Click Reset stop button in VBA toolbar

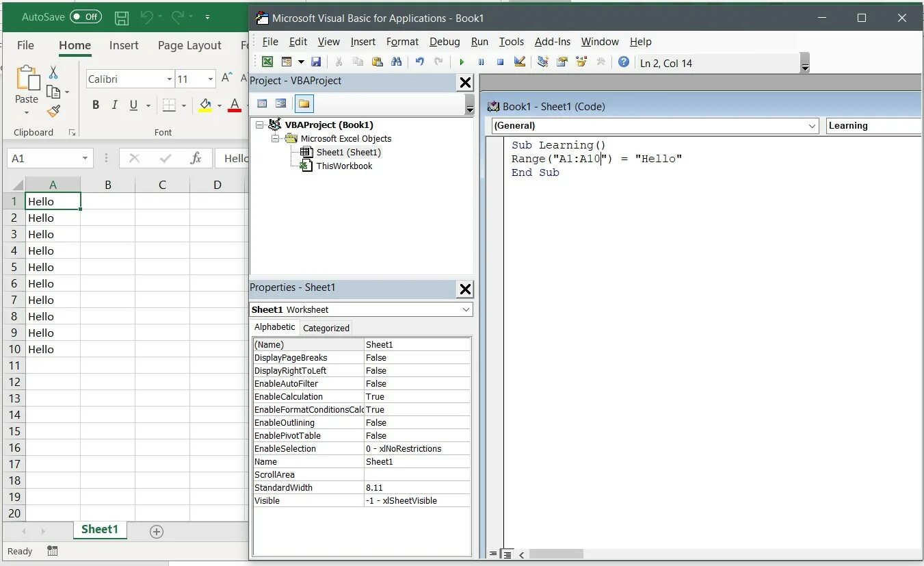500,62
